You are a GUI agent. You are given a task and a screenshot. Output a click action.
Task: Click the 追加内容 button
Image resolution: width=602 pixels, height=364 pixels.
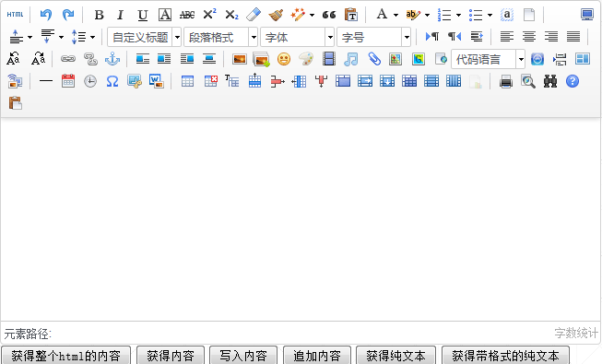coord(317,356)
